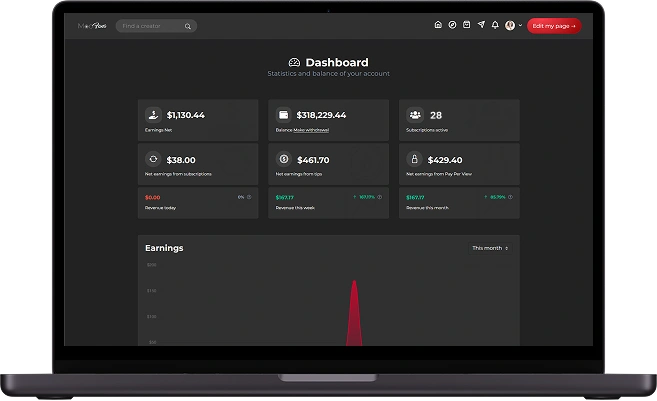This screenshot has width=657, height=401.
Task: Expand the account menu chevron
Action: click(520, 26)
